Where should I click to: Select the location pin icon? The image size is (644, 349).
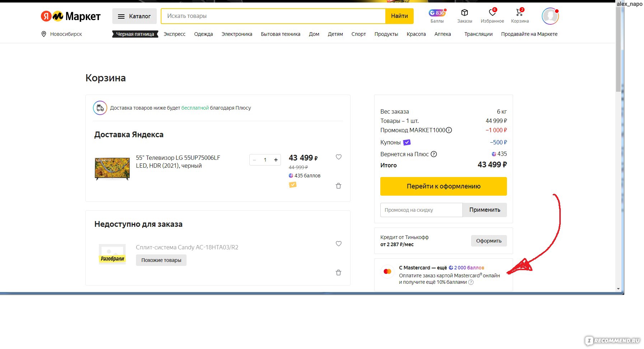click(44, 34)
